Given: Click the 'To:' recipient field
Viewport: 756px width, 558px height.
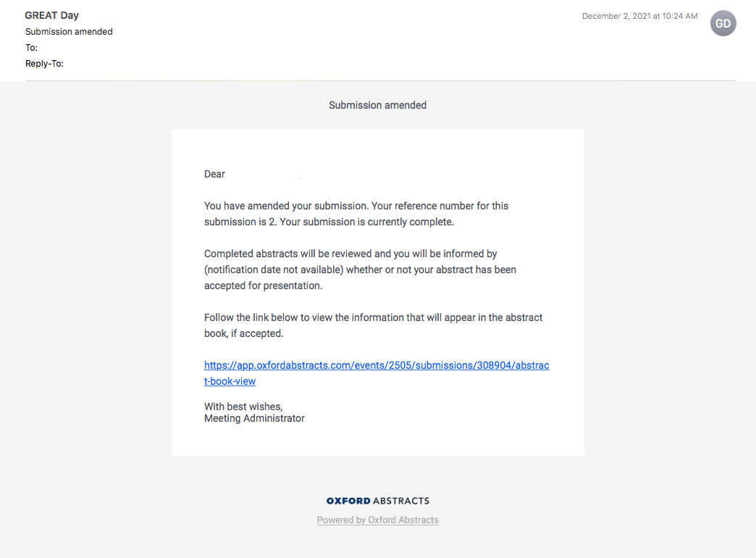Looking at the screenshot, I should point(31,48).
